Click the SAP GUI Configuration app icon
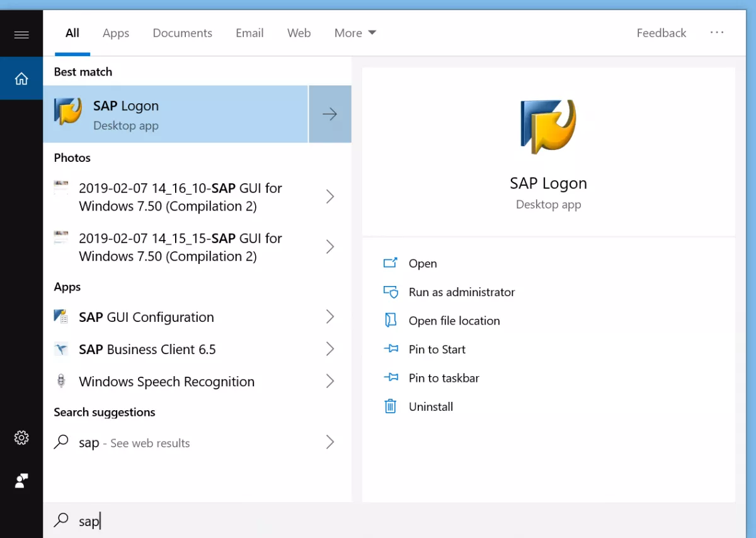The image size is (756, 538). click(61, 316)
